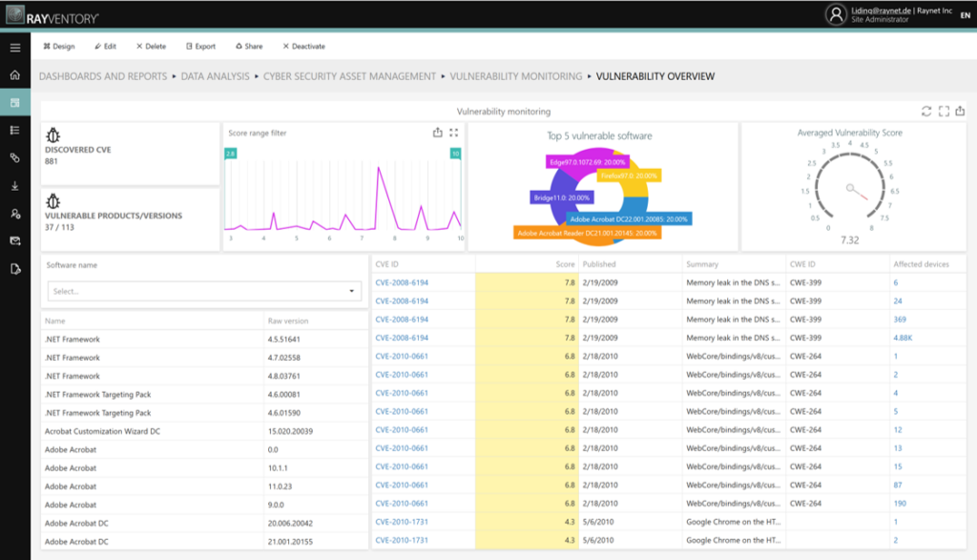This screenshot has width=977, height=560.
Task: Click the Vulnerability Overview breadcrumb
Action: 655,76
